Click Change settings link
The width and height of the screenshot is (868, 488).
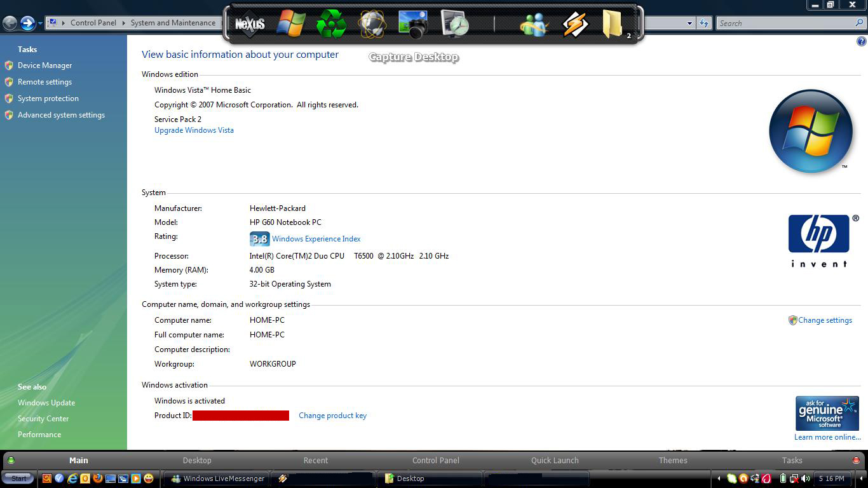point(825,320)
